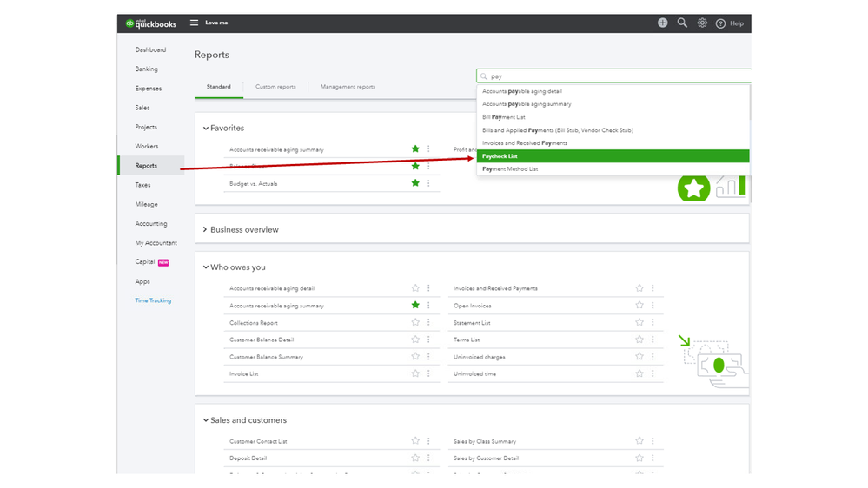Open more options for Budget vs. Actuals
Viewport: 868px width, 488px height.
(428, 183)
